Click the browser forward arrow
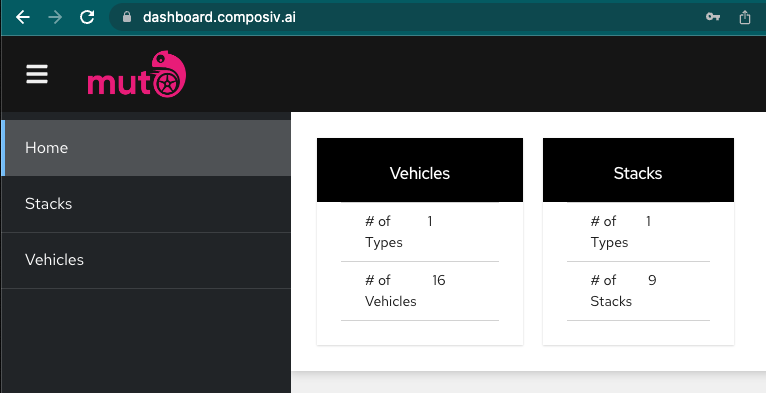This screenshot has width=766, height=393. (55, 17)
